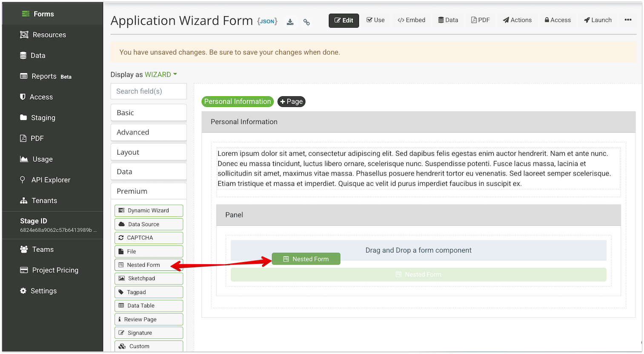Add a new wizard page
This screenshot has width=644, height=354.
(x=291, y=101)
